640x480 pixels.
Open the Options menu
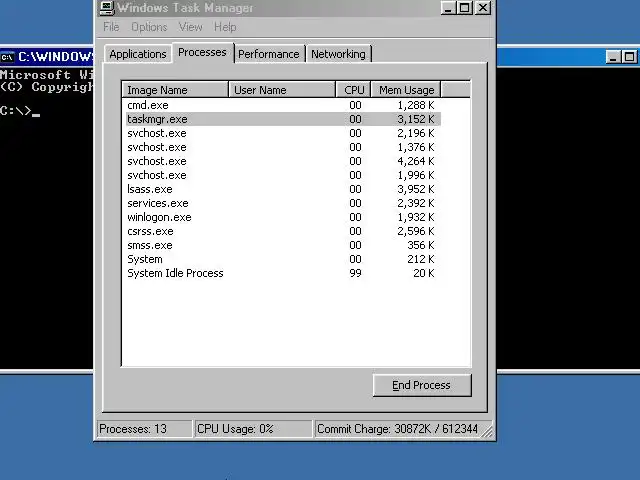click(x=149, y=27)
